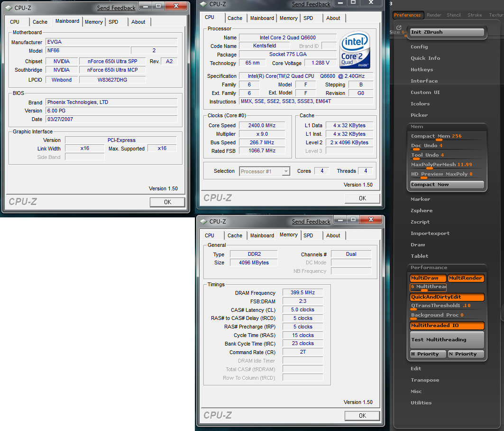Viewport: 504px width, 431px height.
Task: Expand the Hotkeys preferences section
Action: tap(422, 69)
